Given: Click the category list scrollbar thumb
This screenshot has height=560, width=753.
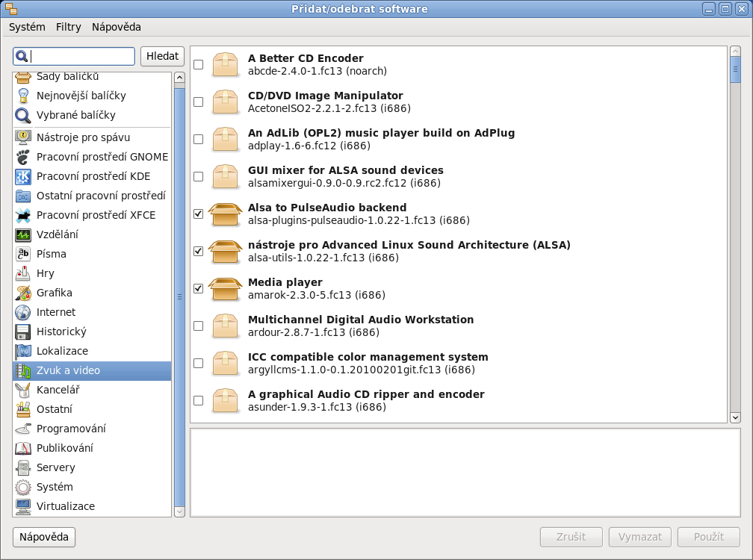Looking at the screenshot, I should click(179, 296).
